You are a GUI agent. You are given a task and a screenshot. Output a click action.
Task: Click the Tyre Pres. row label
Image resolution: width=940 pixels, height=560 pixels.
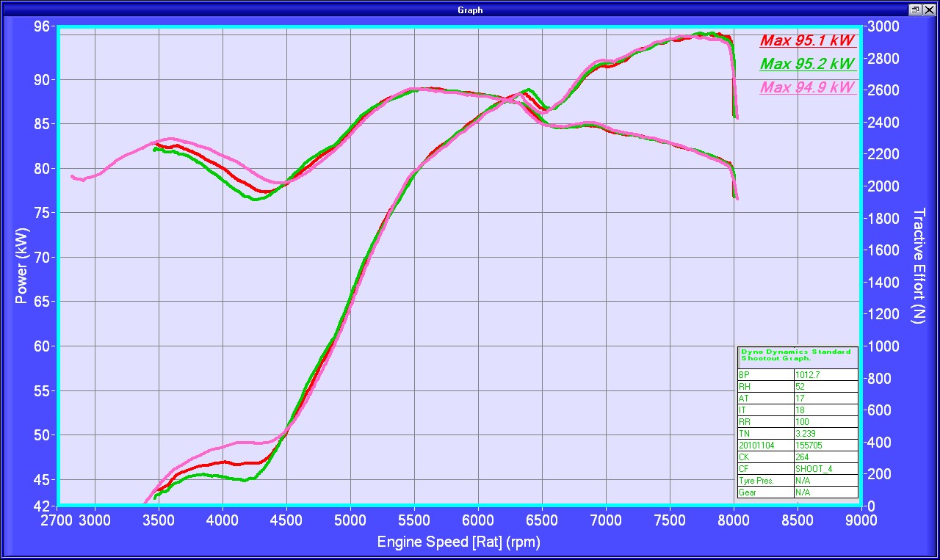pyautogui.click(x=765, y=480)
